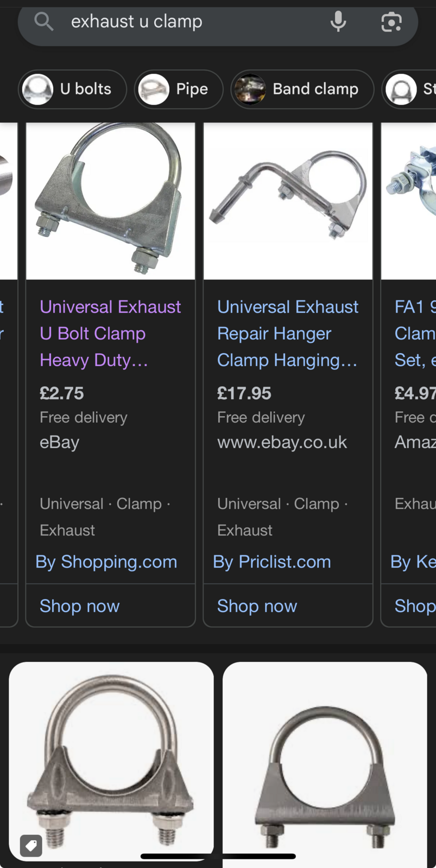Tap the Band clamp chip thumbnail icon
Screen dimensions: 436x868
click(250, 89)
